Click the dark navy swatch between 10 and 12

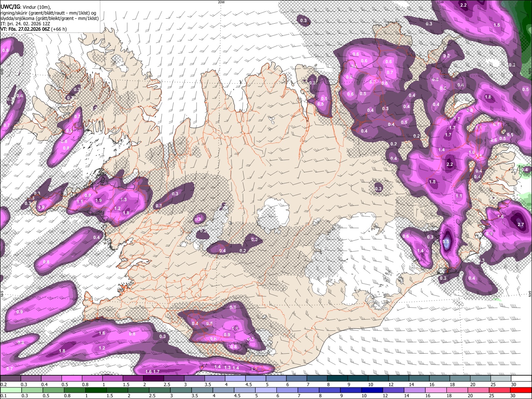[372, 390]
